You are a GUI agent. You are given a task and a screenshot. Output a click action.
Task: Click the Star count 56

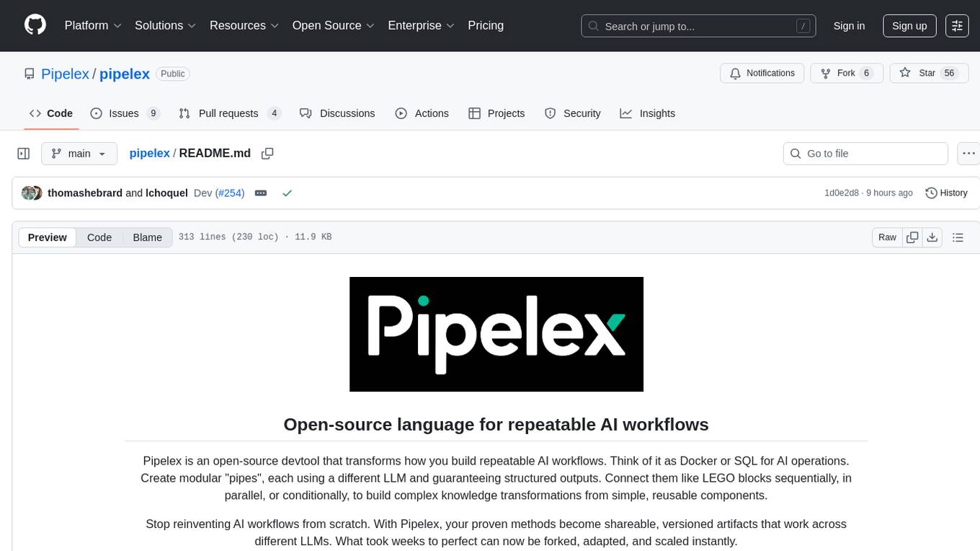tap(950, 73)
